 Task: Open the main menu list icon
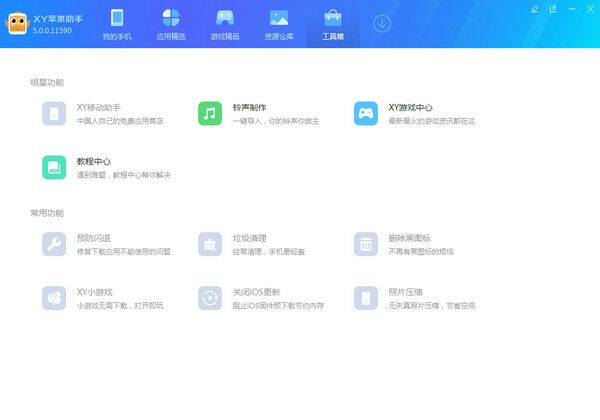point(554,8)
